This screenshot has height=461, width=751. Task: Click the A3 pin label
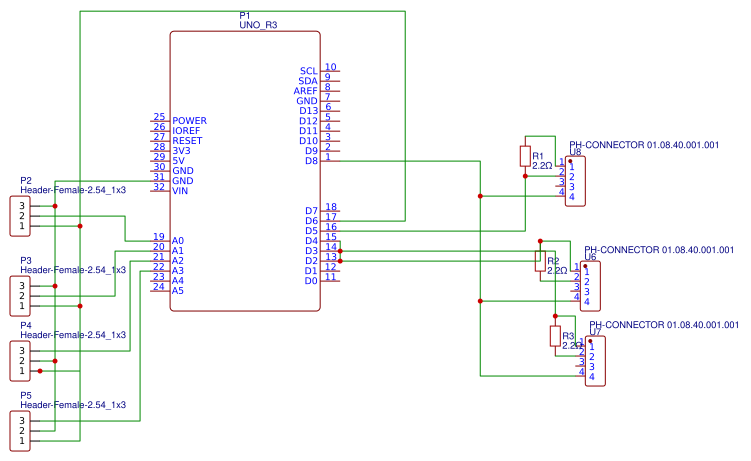[178, 271]
